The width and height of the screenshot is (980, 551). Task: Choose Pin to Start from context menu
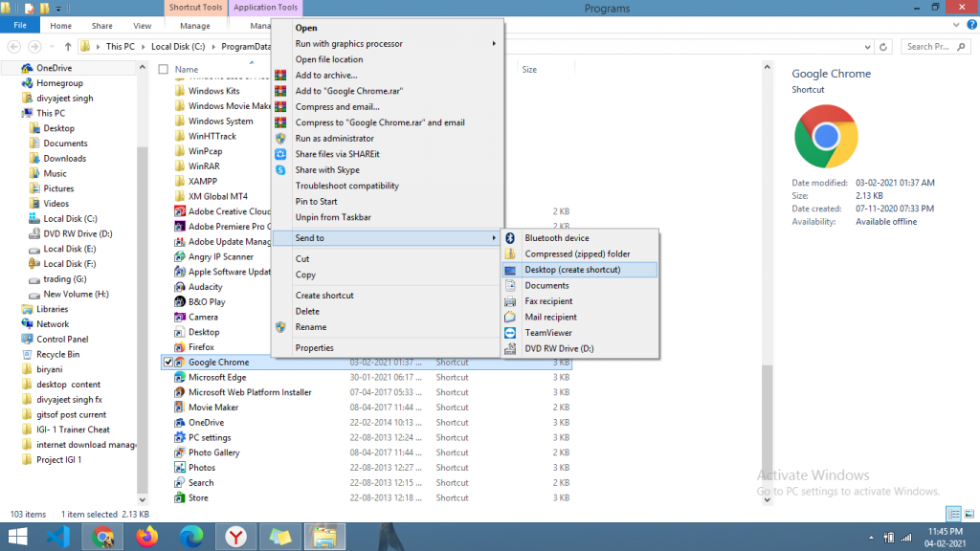[316, 202]
